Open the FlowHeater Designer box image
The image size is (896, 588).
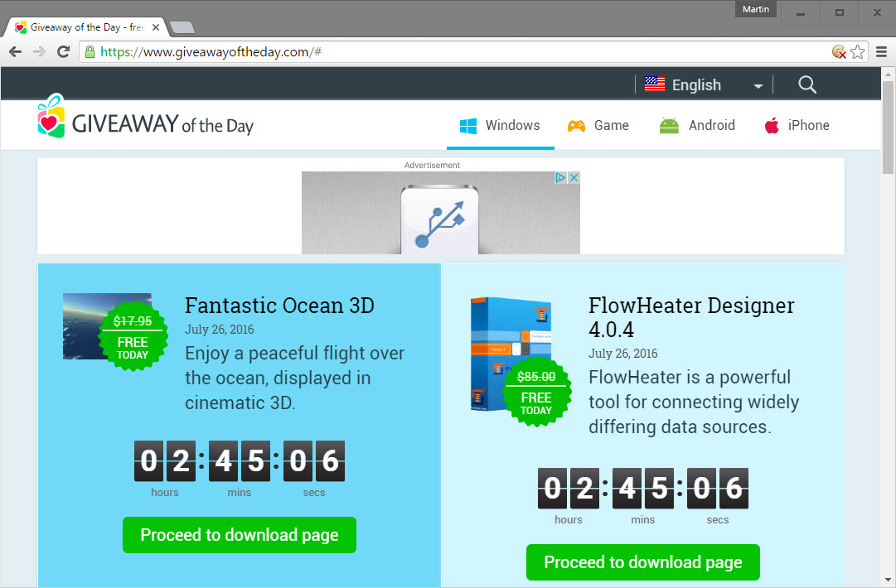(x=511, y=354)
